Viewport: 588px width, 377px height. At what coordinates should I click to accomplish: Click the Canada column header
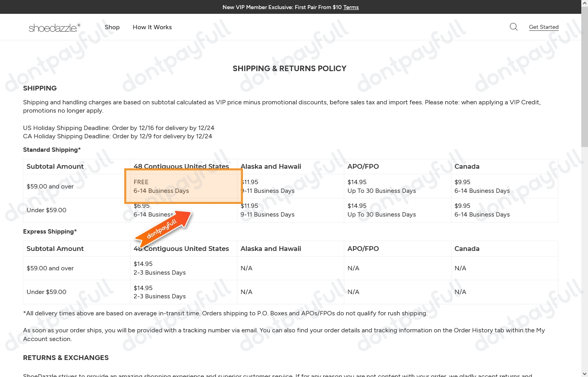467,166
